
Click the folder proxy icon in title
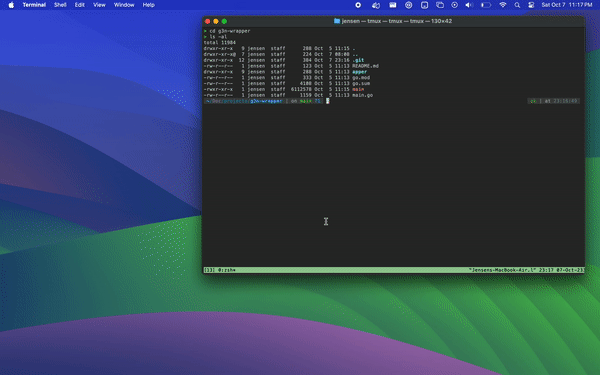click(337, 21)
